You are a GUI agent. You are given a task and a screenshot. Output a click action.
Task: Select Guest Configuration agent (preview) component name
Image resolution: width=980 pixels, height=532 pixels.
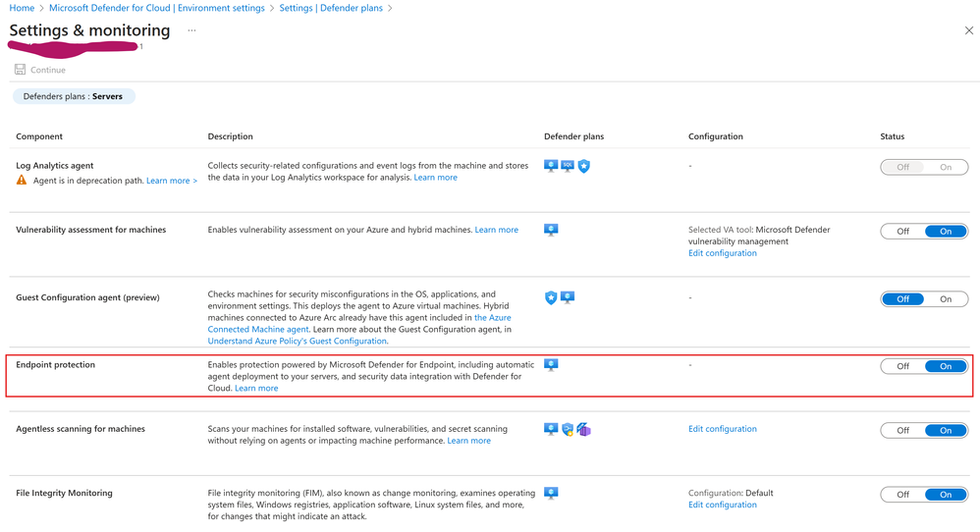[87, 297]
